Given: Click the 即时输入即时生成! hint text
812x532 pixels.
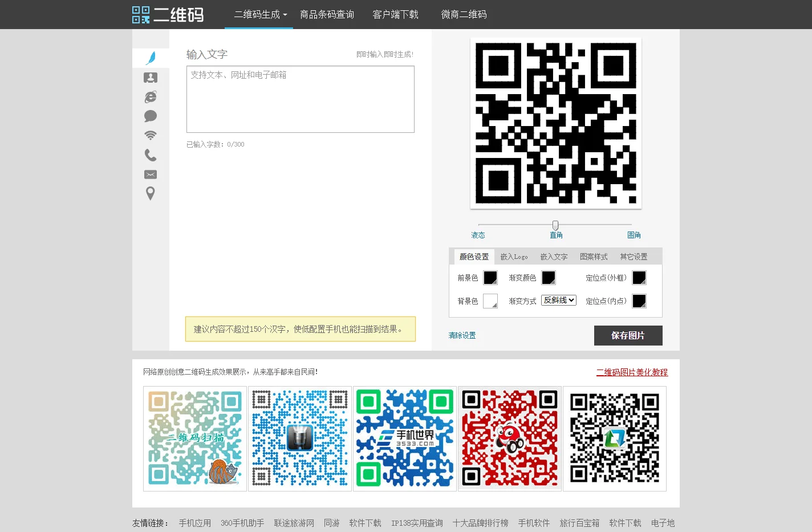Looking at the screenshot, I should 385,54.
